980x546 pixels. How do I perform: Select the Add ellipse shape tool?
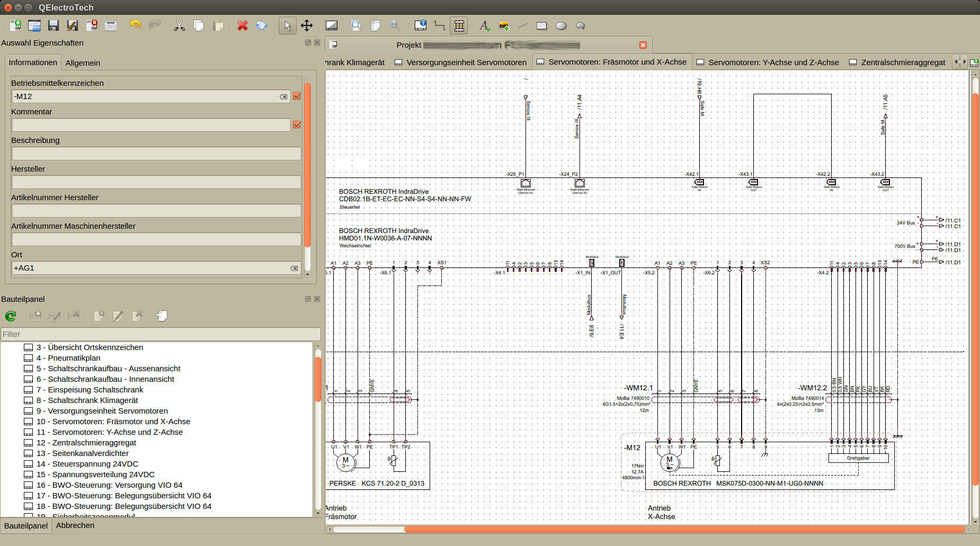561,25
